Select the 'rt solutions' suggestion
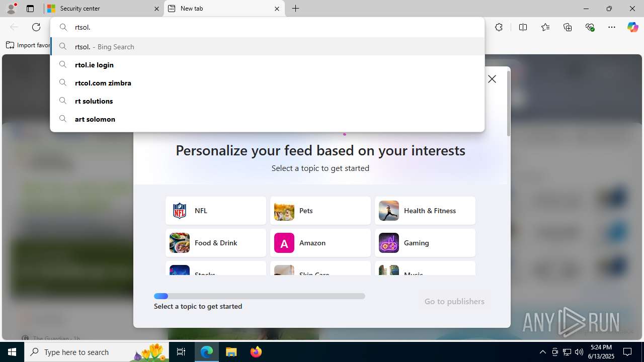Screen dimensions: 644x362 click(267, 101)
